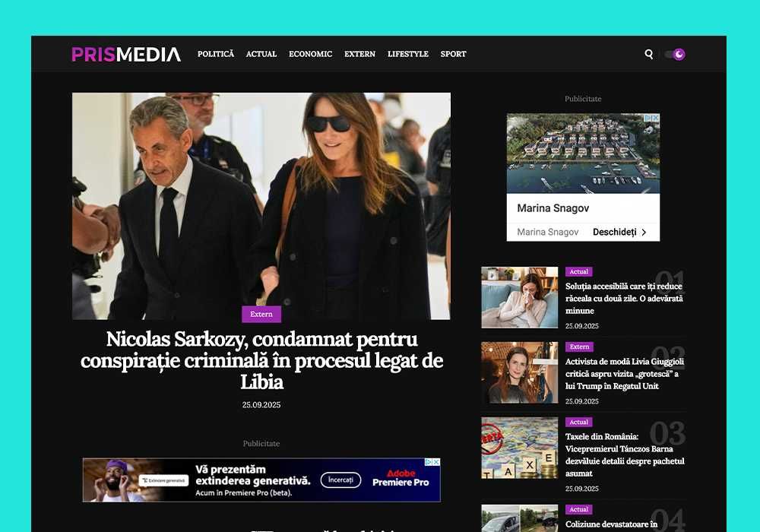Screen dimensions: 760x532
Task: Open the Lifestyle section
Action: [408, 54]
